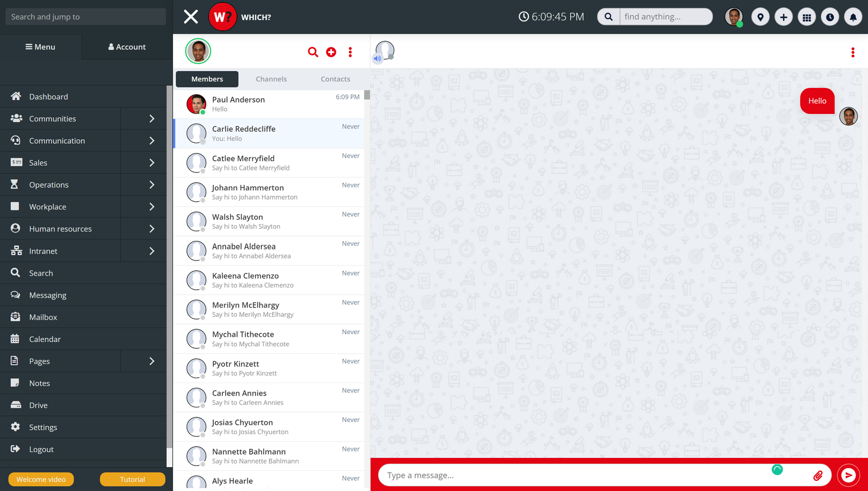Open the apps grid icon
The height and width of the screenshot is (491, 868).
807,17
